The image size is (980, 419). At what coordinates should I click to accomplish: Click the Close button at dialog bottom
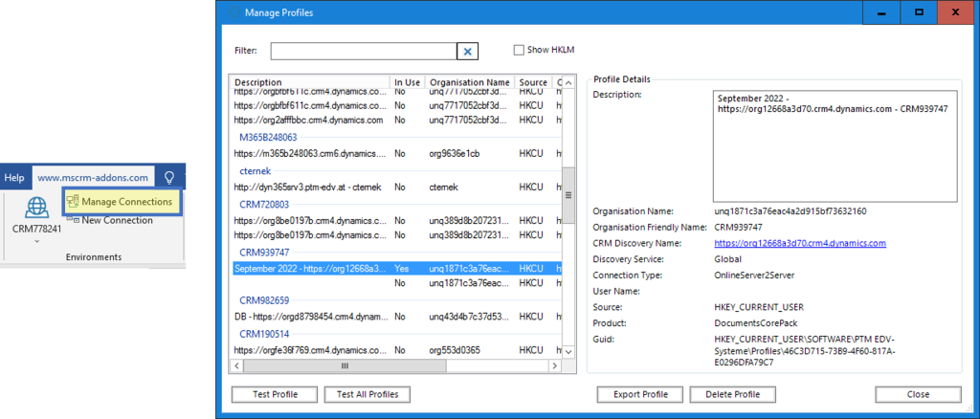click(918, 395)
